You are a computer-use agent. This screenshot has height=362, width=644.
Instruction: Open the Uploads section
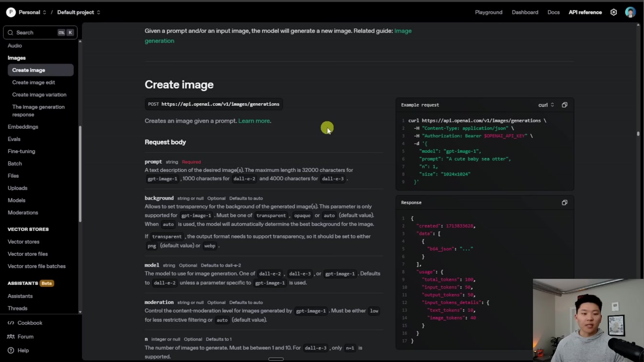(x=18, y=188)
